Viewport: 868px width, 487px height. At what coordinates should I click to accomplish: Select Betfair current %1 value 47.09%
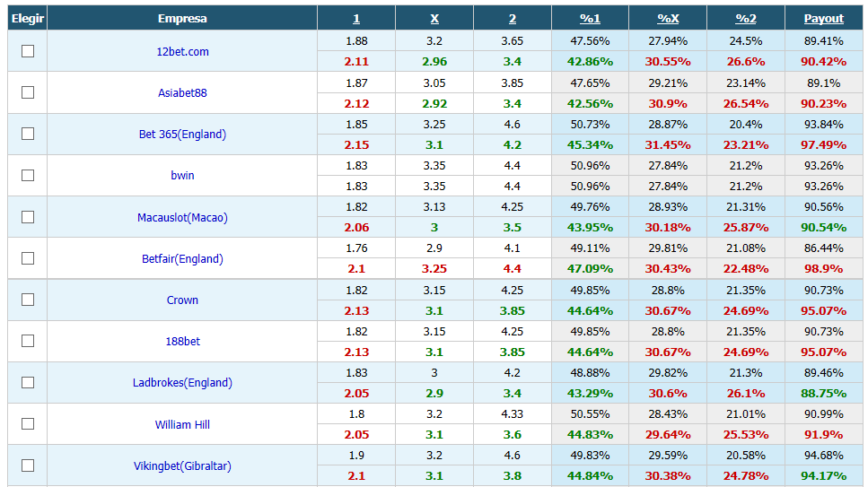(590, 269)
